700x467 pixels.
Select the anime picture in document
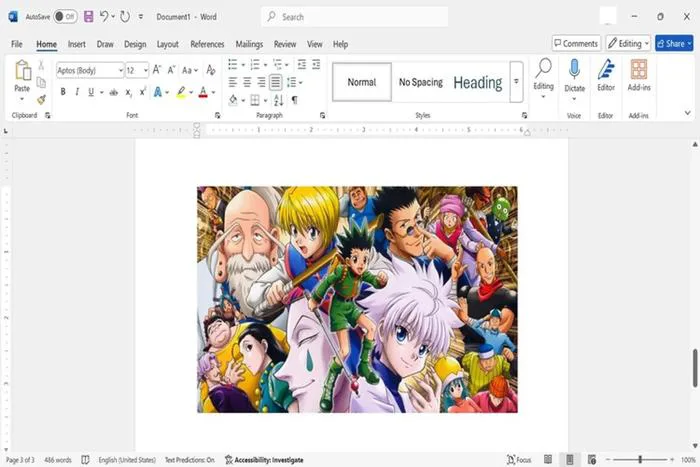[357, 299]
